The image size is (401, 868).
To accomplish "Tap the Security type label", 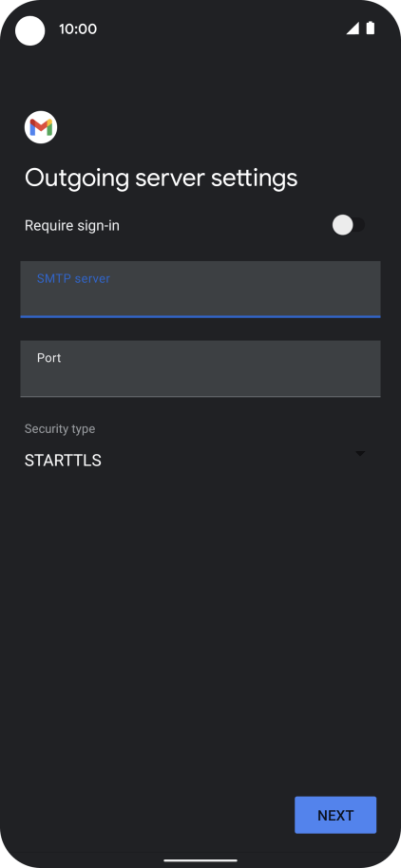I will 60,429.
